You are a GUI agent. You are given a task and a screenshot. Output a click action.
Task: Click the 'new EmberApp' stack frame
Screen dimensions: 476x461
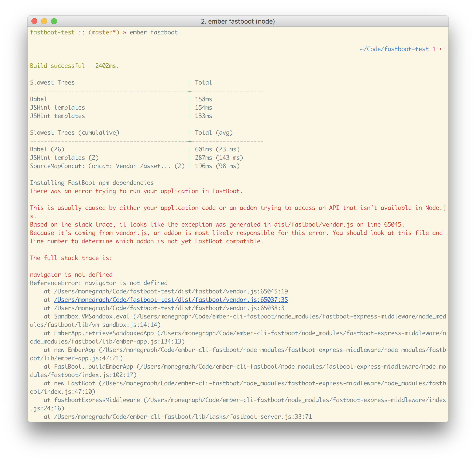(x=238, y=354)
